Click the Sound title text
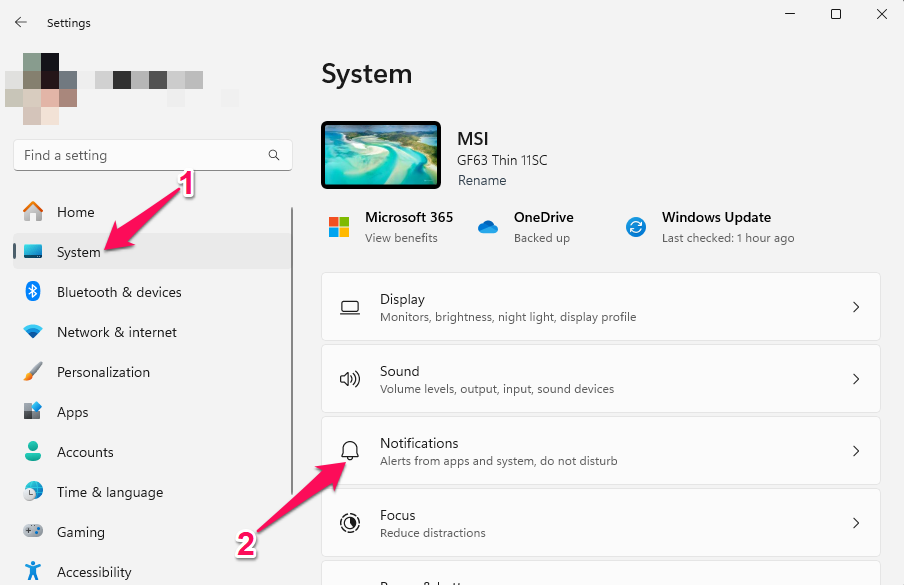The width and height of the screenshot is (904, 585). tap(400, 371)
